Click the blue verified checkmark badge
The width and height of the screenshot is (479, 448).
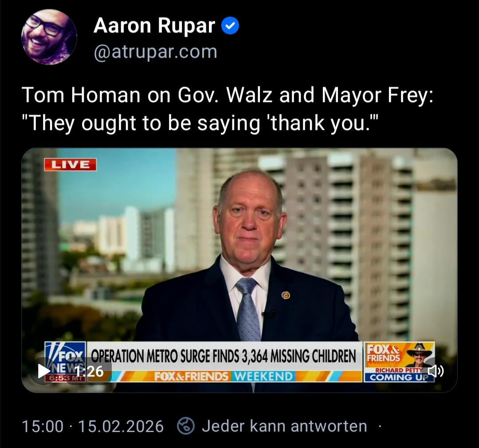[230, 26]
